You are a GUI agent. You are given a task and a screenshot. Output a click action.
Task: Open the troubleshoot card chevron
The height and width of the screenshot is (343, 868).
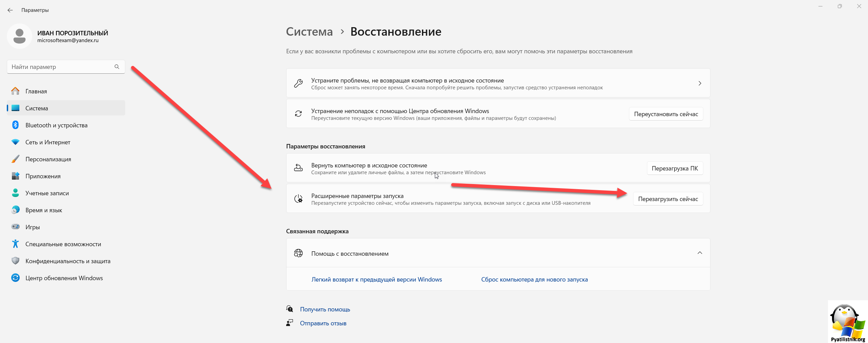tap(700, 83)
